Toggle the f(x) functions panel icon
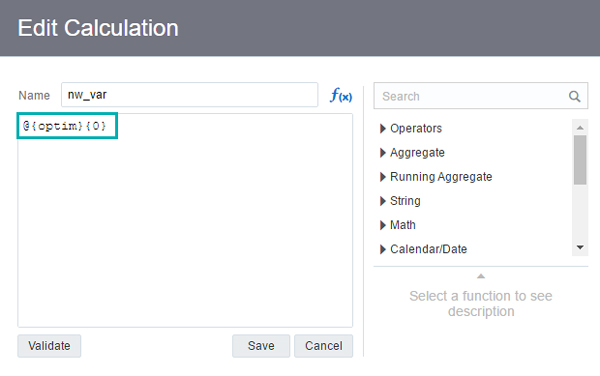This screenshot has height=376, width=600. pyautogui.click(x=341, y=95)
